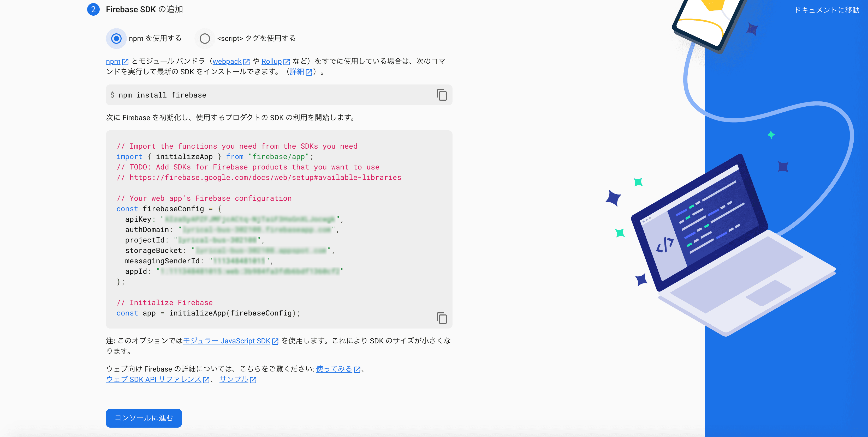
Task: Open the ウェブ SDK API リファレンス link
Action: coord(153,380)
